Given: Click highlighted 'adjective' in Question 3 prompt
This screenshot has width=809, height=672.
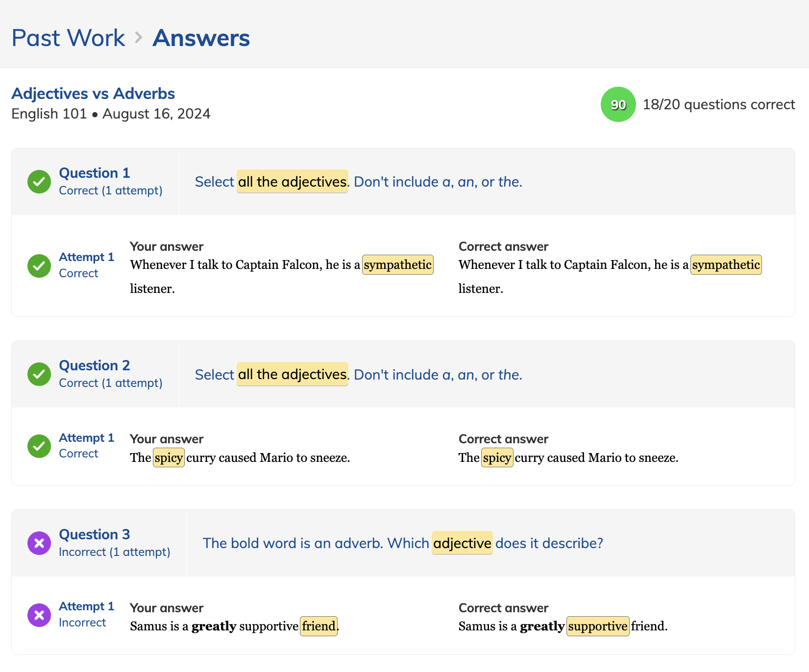Looking at the screenshot, I should coord(462,543).
